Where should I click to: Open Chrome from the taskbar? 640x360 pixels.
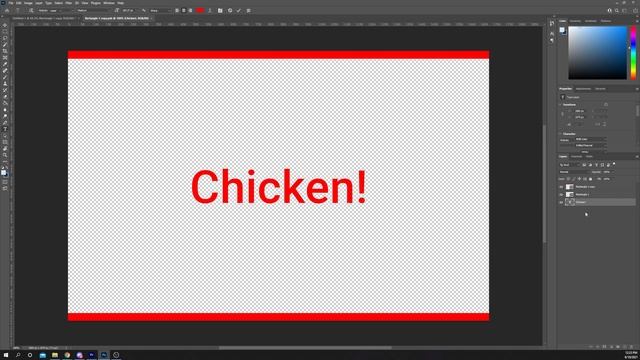67,355
